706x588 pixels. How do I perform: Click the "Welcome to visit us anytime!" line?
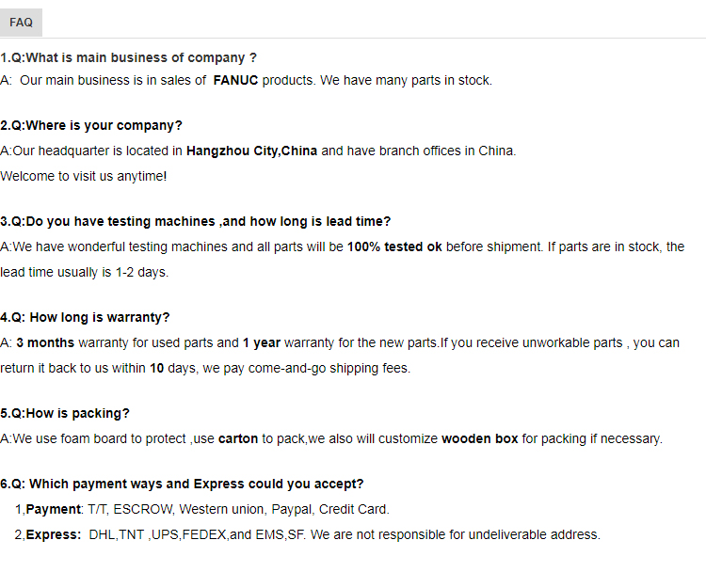(x=84, y=175)
